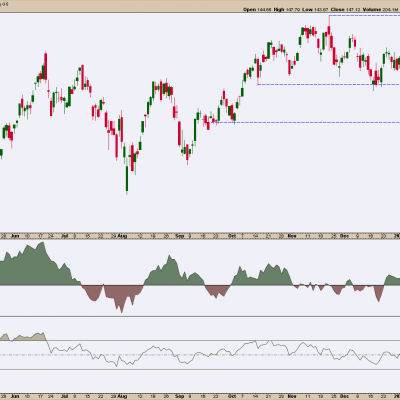Select the Aug label on upper date axis
This screenshot has height=400, width=400.
123,236
